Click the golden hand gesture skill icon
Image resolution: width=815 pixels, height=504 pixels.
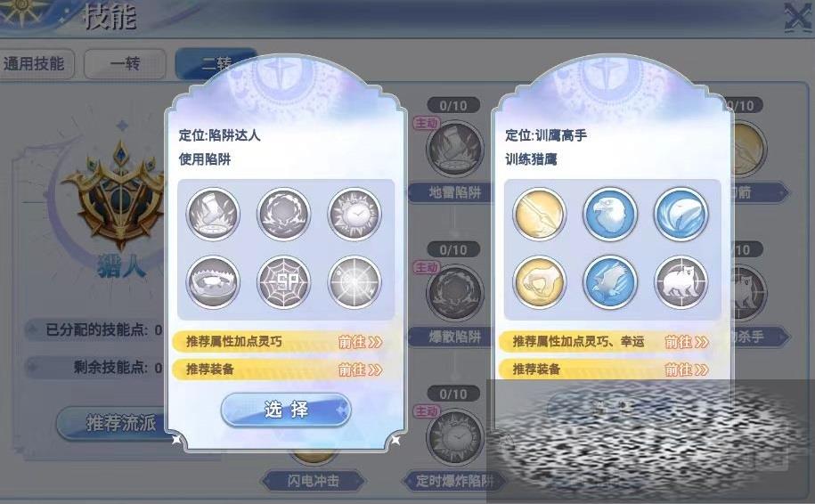(x=540, y=282)
